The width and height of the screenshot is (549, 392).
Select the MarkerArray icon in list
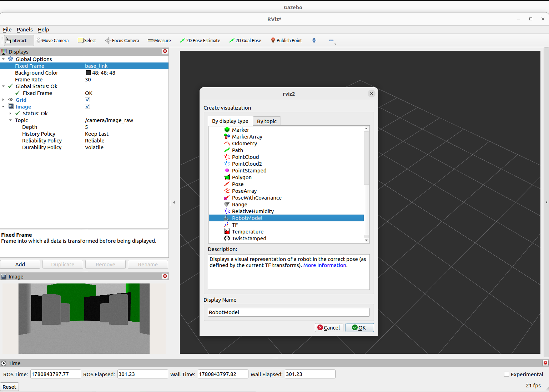click(x=227, y=136)
